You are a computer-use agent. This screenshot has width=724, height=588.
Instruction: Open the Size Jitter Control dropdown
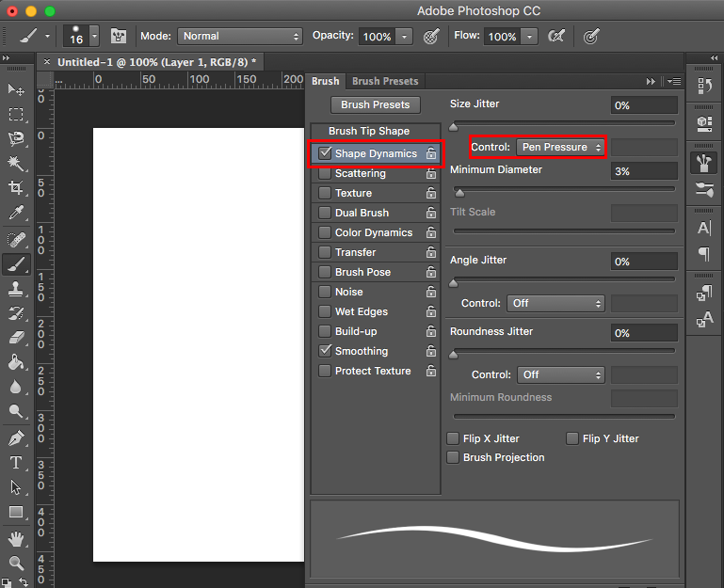tap(559, 148)
